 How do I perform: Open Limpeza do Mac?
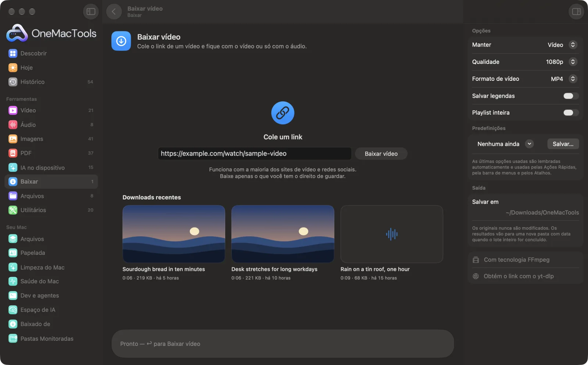[x=51, y=267]
